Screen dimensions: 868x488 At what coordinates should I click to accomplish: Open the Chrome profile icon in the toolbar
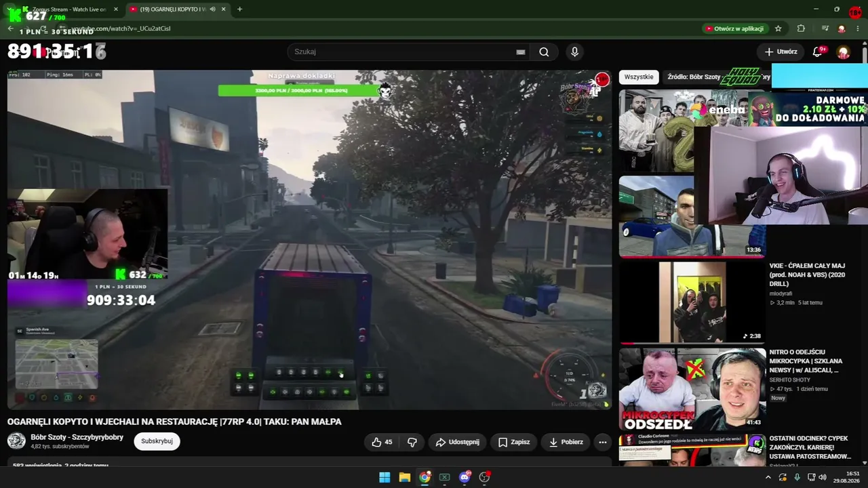tap(842, 28)
